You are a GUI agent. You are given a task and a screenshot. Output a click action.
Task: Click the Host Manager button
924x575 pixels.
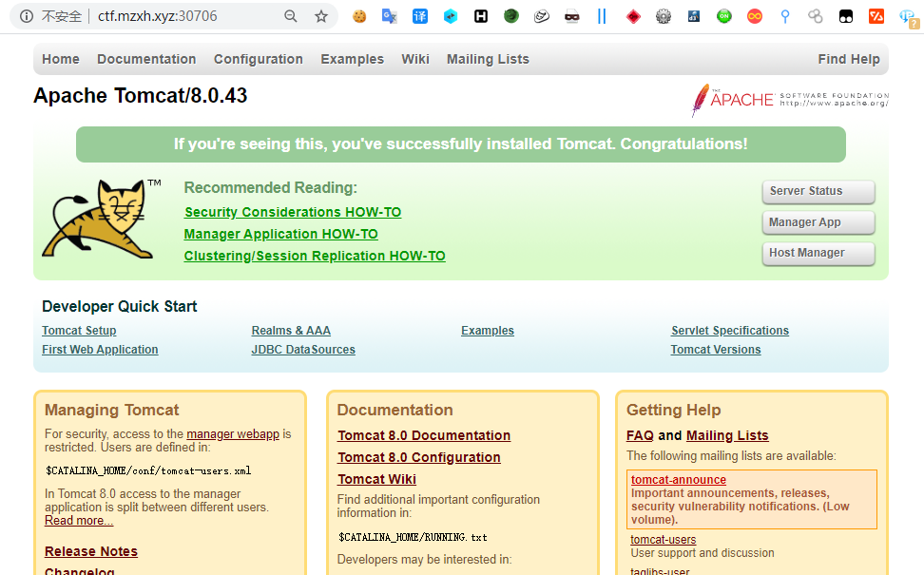click(x=818, y=254)
